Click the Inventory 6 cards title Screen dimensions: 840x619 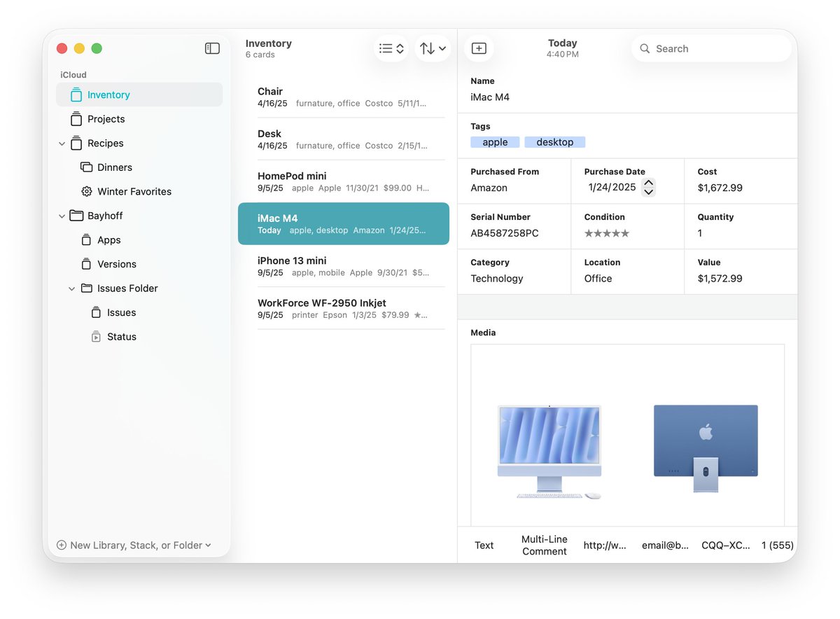[x=268, y=48]
